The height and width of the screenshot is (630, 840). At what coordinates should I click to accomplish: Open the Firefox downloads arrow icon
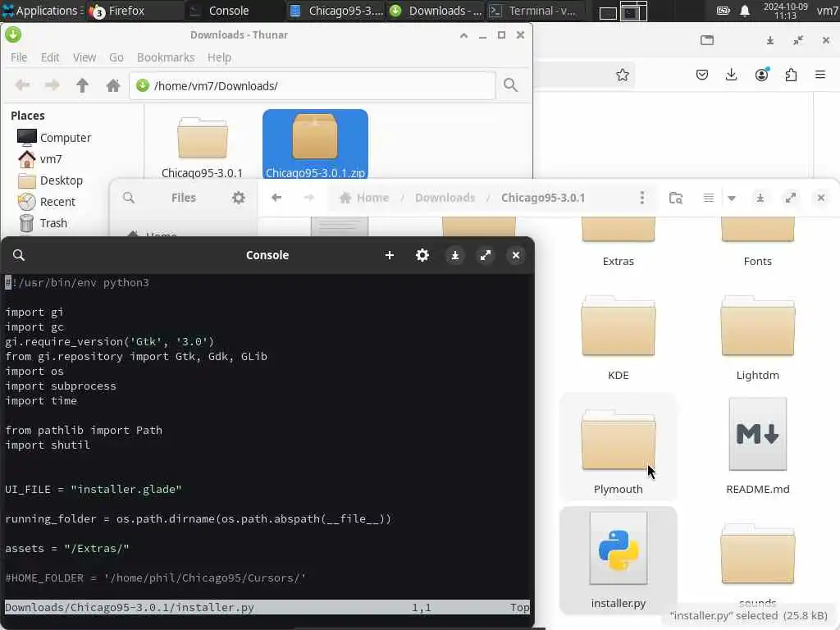tap(731, 75)
